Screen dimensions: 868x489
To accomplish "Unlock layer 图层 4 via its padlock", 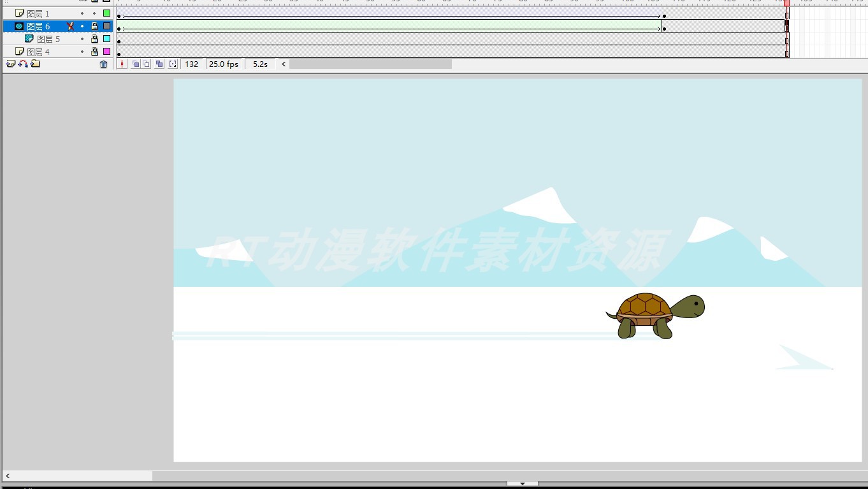I will [x=94, y=52].
